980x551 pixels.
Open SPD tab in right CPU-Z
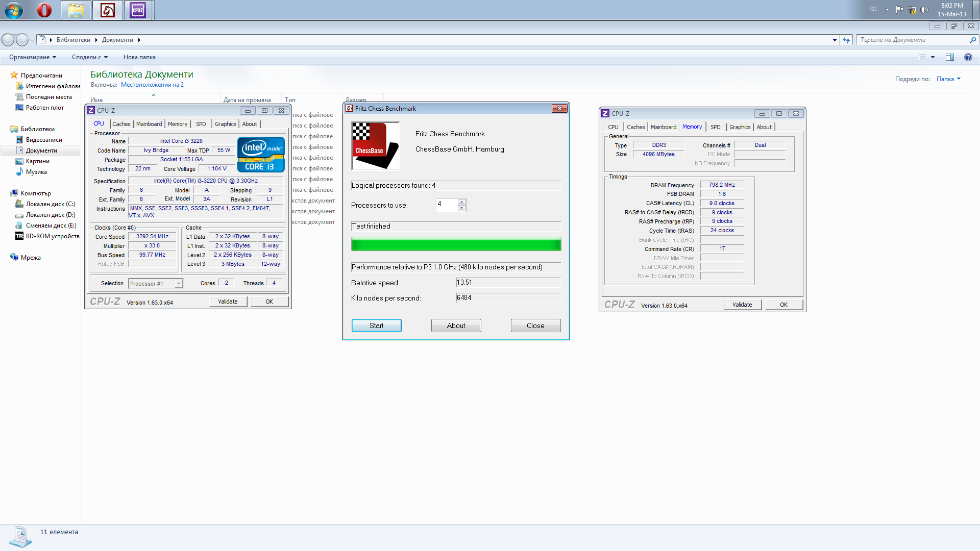(x=716, y=127)
